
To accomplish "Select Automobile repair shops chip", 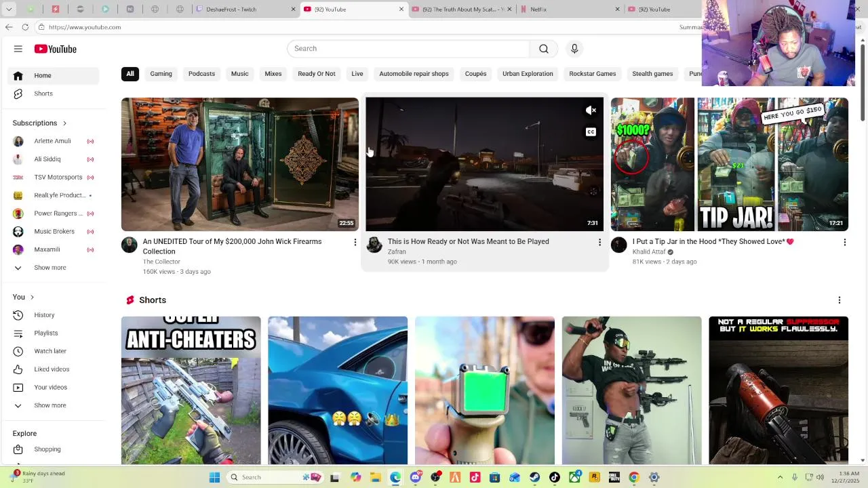I will (x=414, y=74).
